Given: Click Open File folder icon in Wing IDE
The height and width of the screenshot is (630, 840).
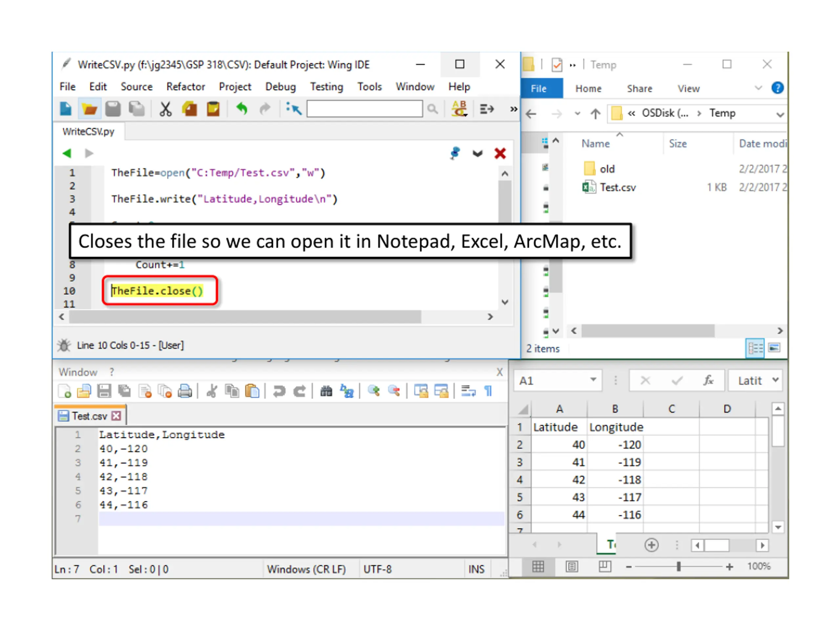Looking at the screenshot, I should [x=89, y=109].
